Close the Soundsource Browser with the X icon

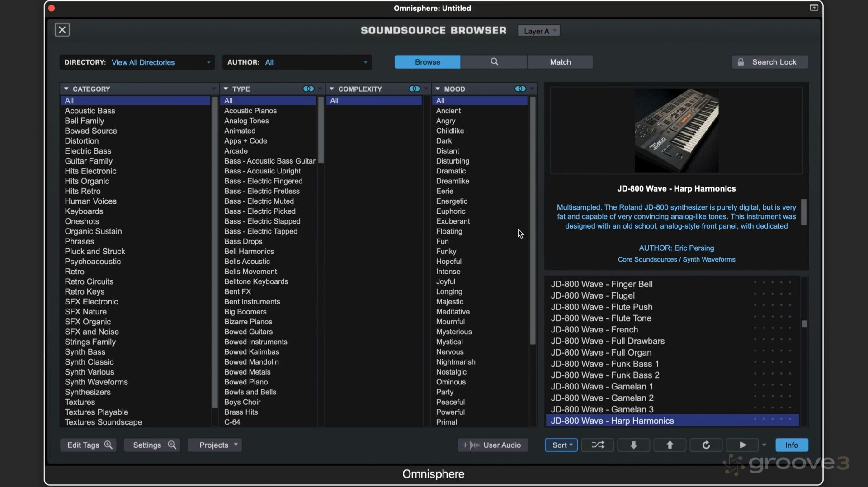[x=62, y=30]
